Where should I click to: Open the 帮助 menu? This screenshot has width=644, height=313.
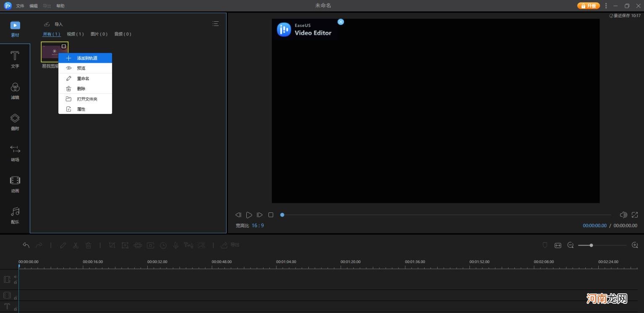coord(60,6)
